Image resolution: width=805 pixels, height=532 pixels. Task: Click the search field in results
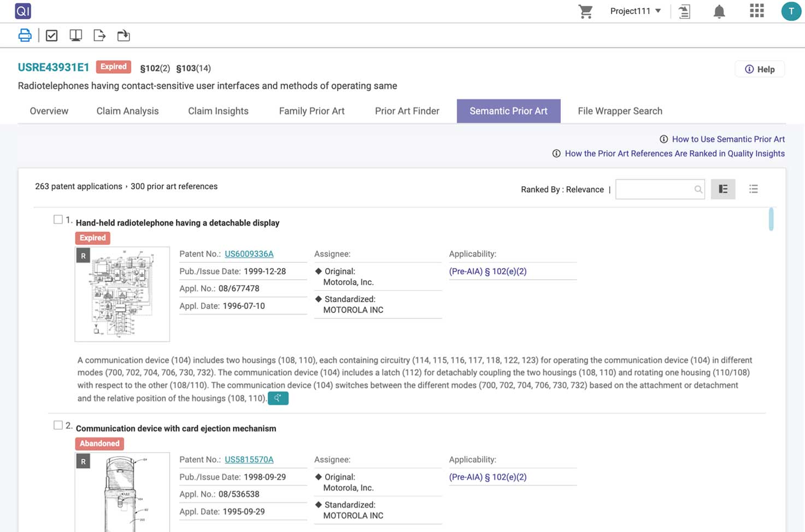click(655, 189)
